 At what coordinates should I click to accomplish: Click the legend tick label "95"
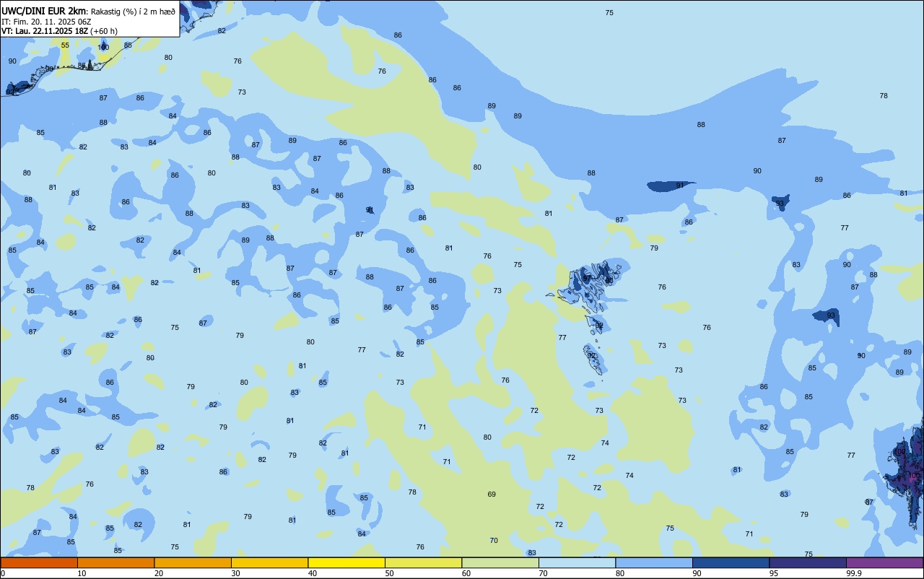click(x=773, y=573)
